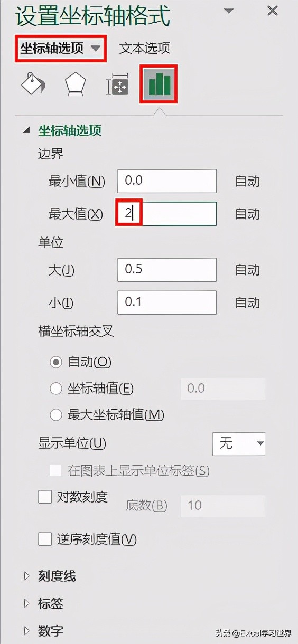The height and width of the screenshot is (644, 298).
Task: Select the 坐标轴值 radio button
Action: [x=56, y=389]
